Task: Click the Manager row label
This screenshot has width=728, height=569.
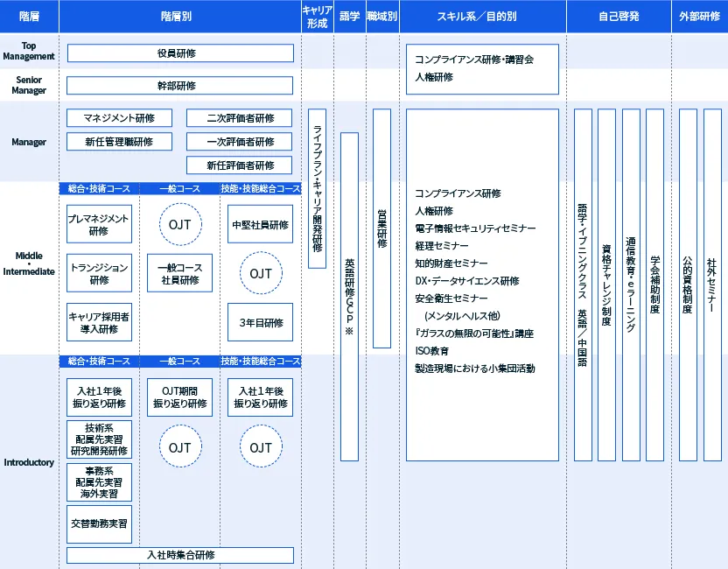Action: [x=29, y=142]
